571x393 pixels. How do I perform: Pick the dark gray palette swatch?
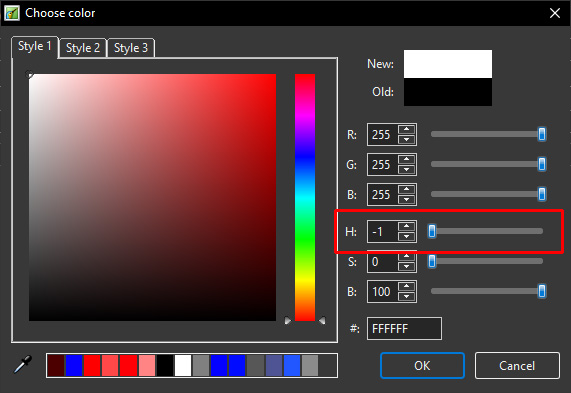point(256,365)
